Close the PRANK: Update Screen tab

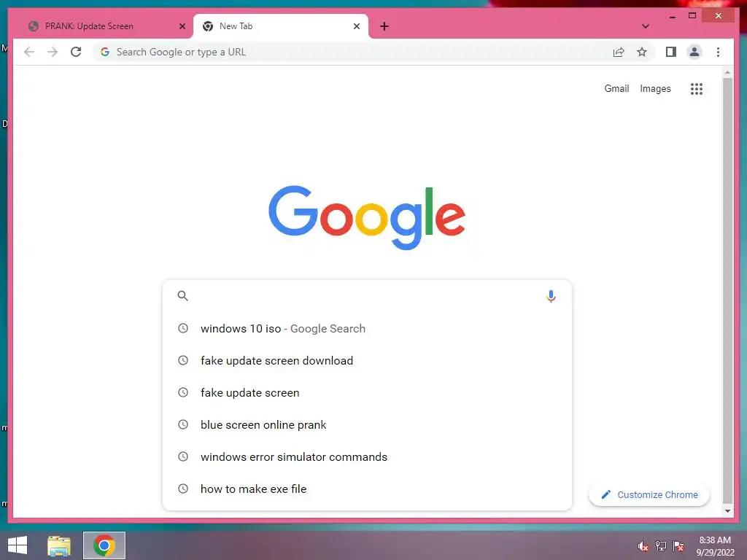pyautogui.click(x=182, y=26)
